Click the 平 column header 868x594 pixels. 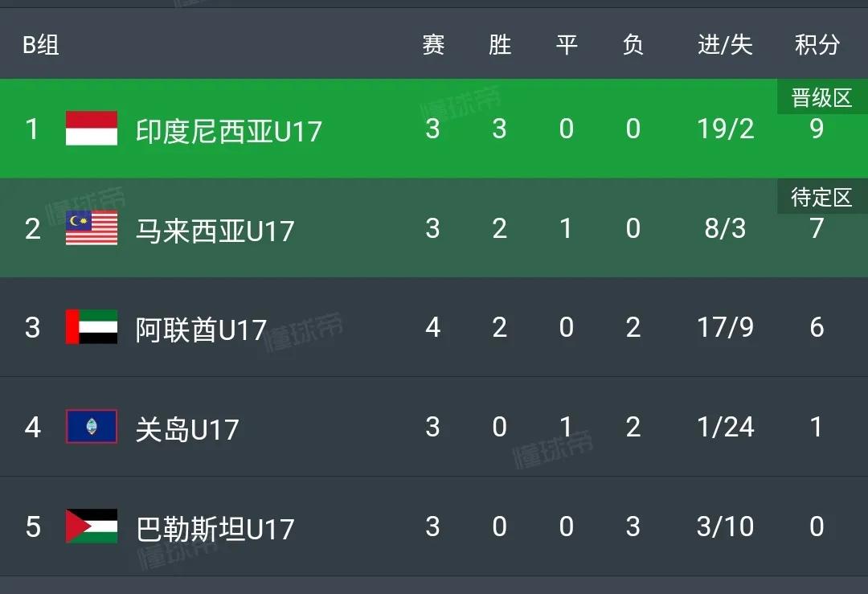[x=567, y=44]
